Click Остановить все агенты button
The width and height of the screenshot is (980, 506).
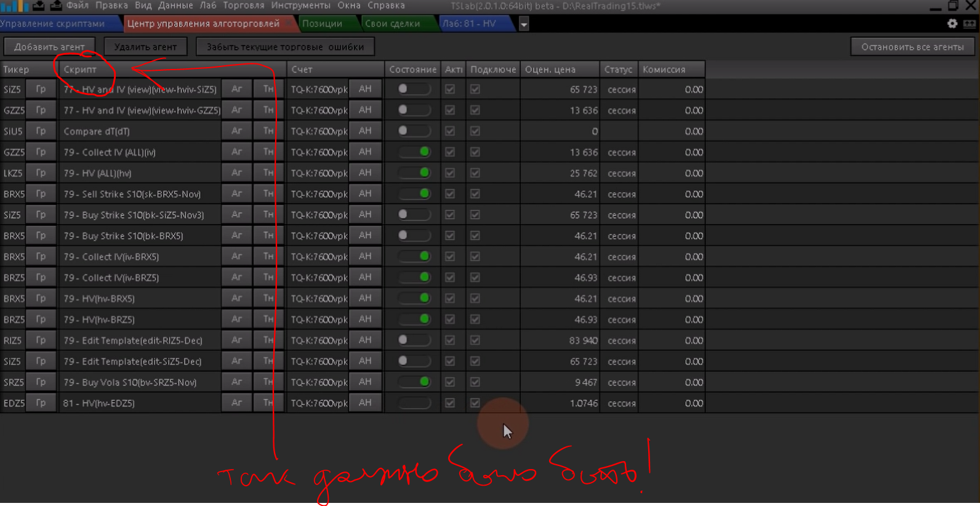click(x=912, y=47)
